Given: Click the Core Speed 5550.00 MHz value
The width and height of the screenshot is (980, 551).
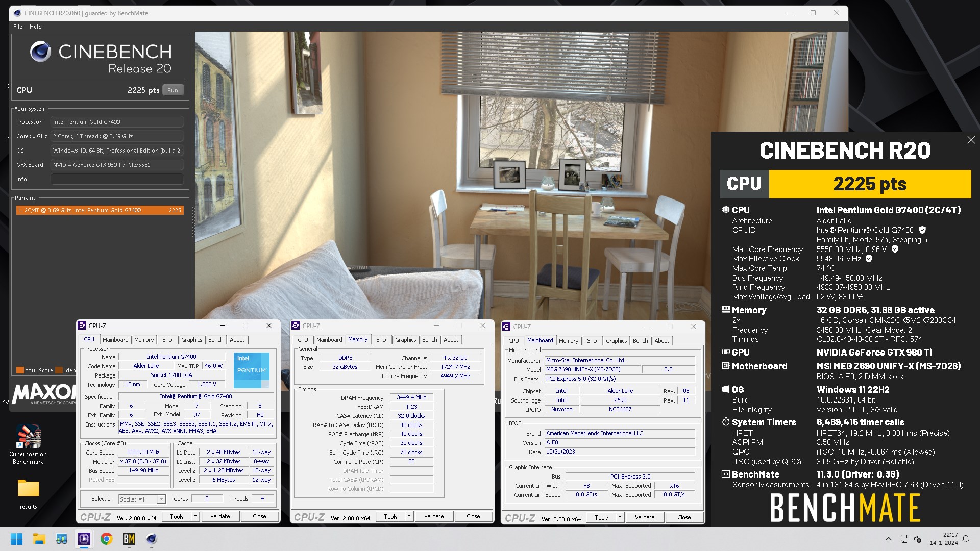Looking at the screenshot, I should click(x=143, y=452).
